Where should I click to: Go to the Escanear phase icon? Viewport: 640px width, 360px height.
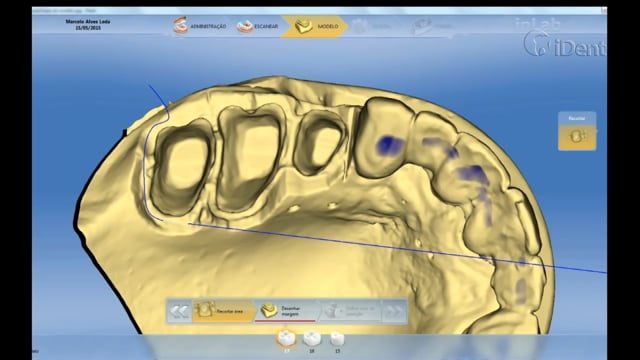244,27
